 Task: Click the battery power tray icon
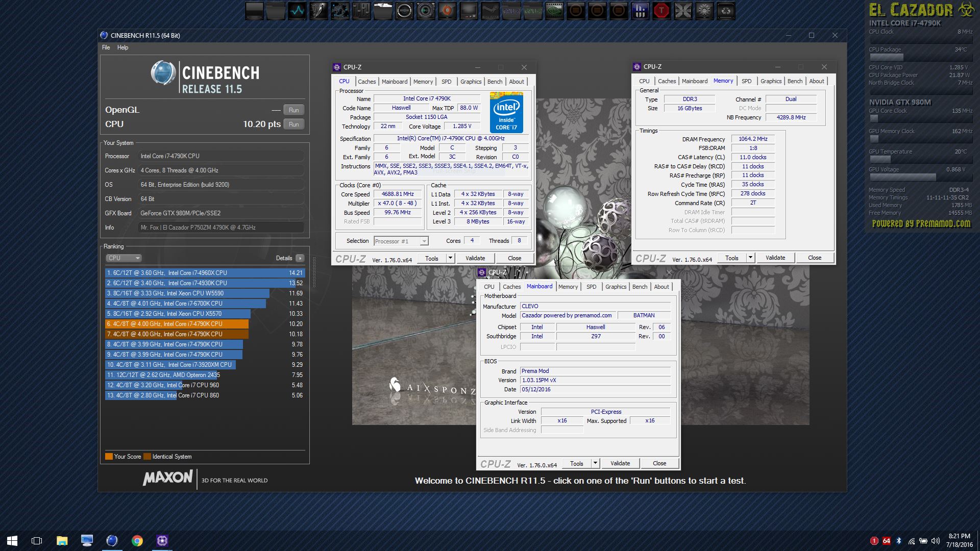[923, 541]
